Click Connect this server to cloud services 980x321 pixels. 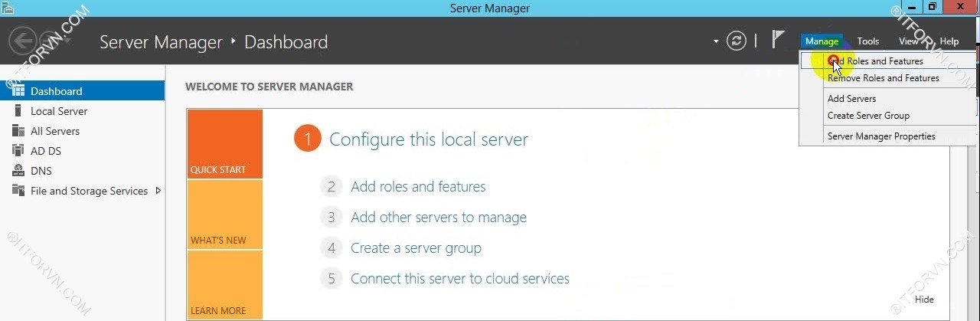pos(459,279)
